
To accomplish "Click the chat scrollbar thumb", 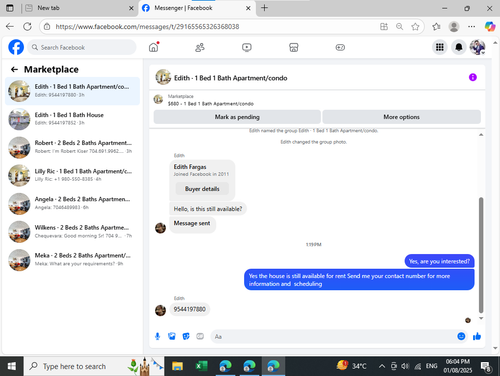I will 481,255.
